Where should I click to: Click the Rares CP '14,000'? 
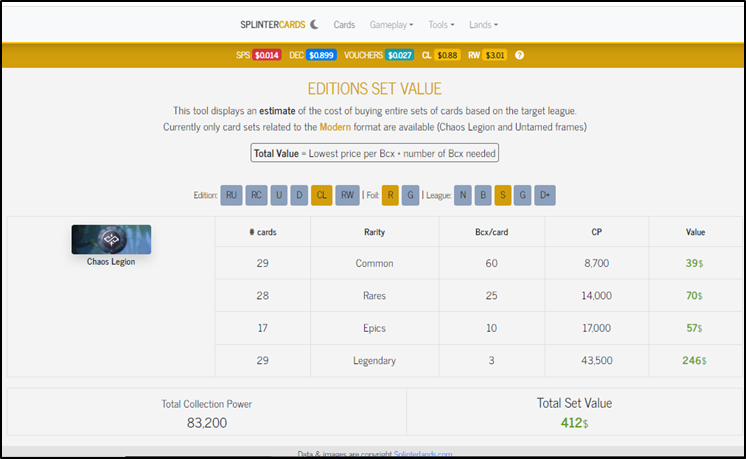pos(597,295)
